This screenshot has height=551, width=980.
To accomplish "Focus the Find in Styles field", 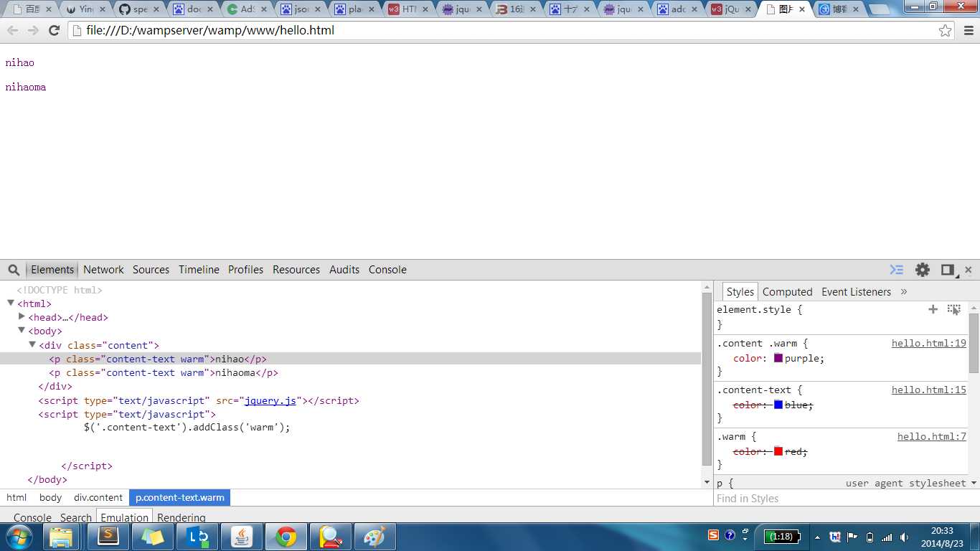I will 847,498.
